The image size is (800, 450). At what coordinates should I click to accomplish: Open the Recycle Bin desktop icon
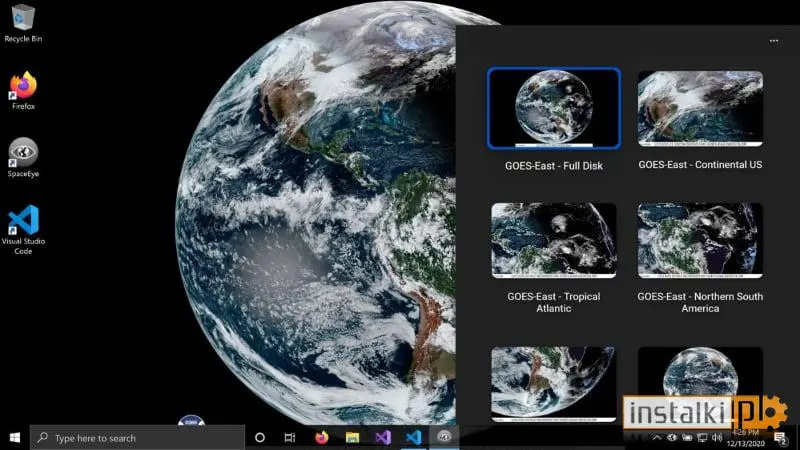point(23,24)
